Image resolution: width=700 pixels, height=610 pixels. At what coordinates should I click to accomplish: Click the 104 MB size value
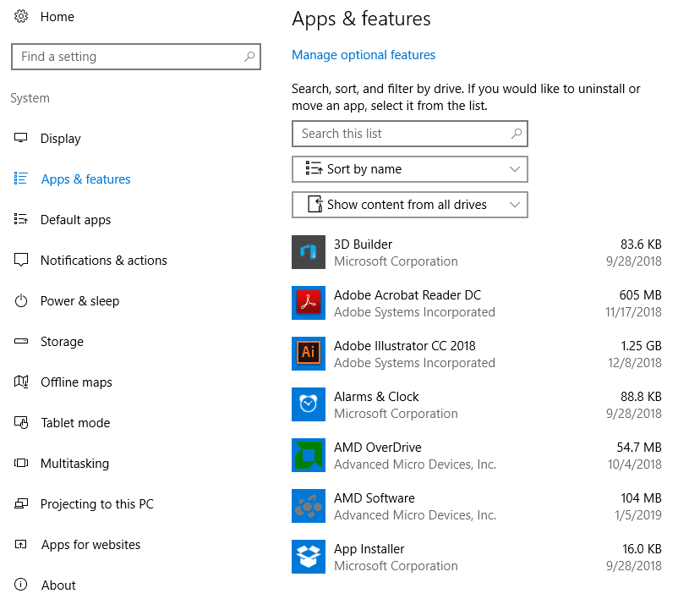point(641,498)
